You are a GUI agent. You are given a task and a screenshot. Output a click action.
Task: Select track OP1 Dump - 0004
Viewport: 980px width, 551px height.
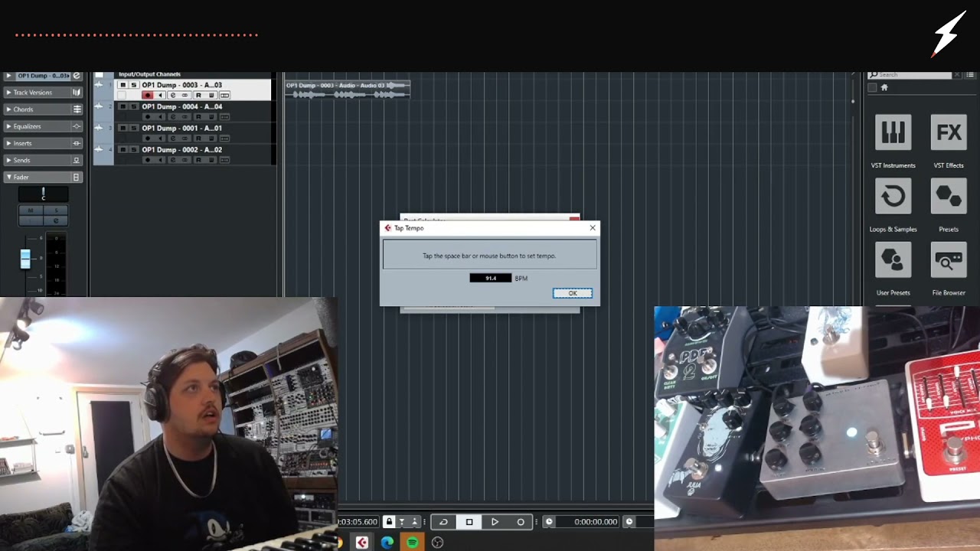[x=181, y=106]
